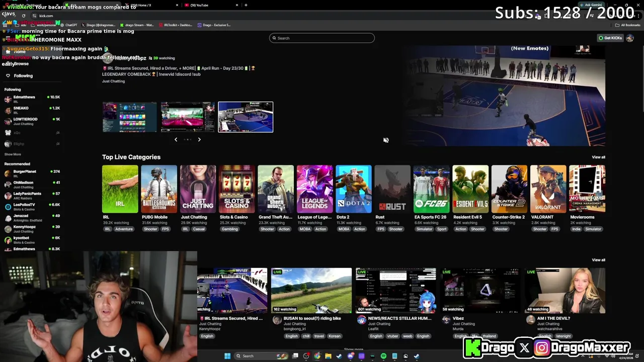Open Task View on the taskbar
This screenshot has width=644, height=362.
pos(295,356)
